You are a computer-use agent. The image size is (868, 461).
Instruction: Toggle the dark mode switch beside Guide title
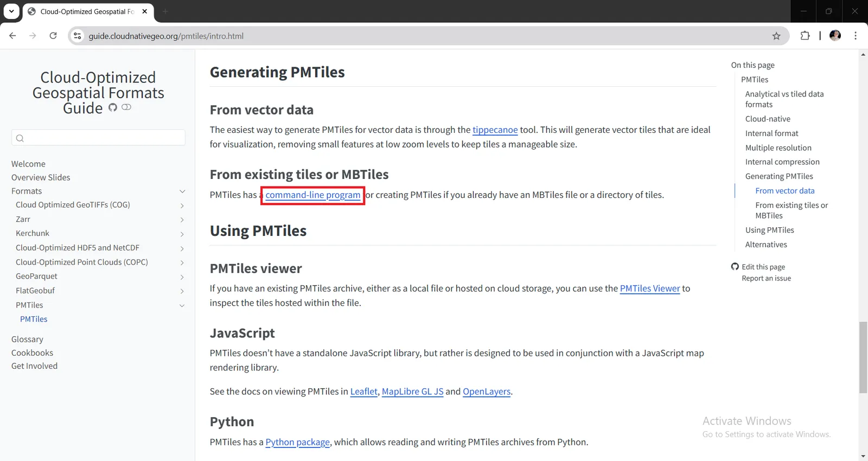[x=126, y=107]
